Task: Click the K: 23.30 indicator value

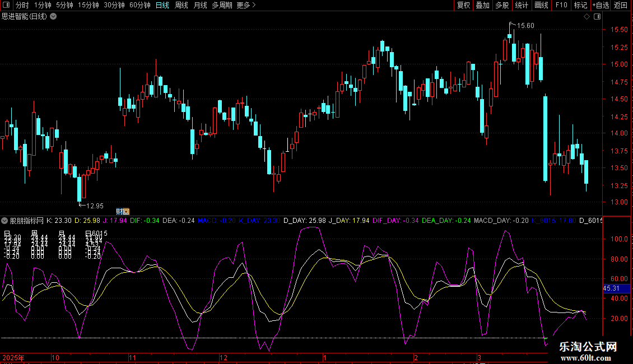Action: tap(59, 221)
